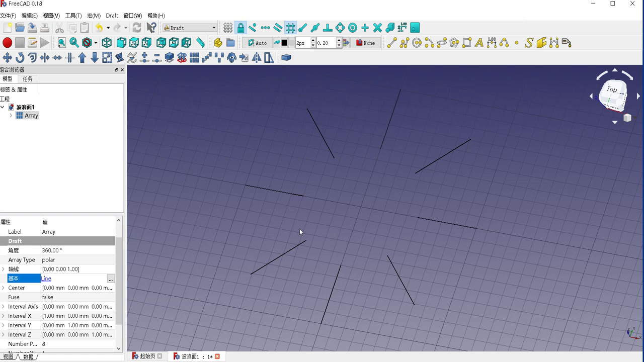
Task: Collapse the 波浪面1 document node
Action: pos(3,107)
